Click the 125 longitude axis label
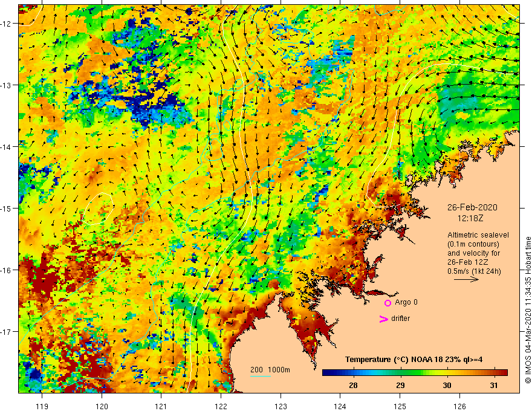The image size is (532, 411). (400, 406)
